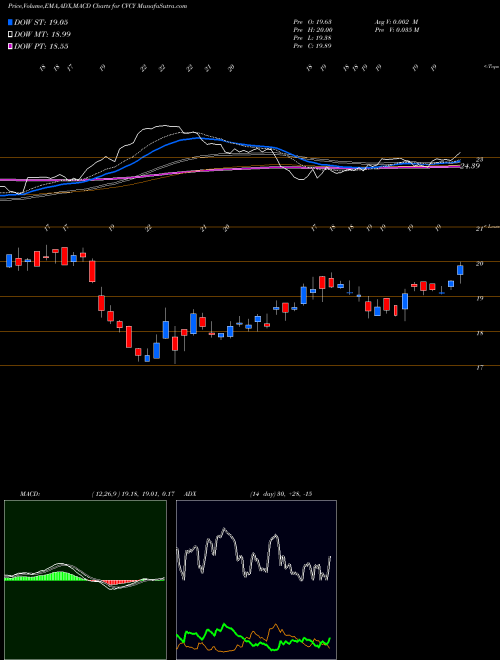Click the latest blue candlestick near 20
The width and height of the screenshot is (500, 660).
point(460,270)
